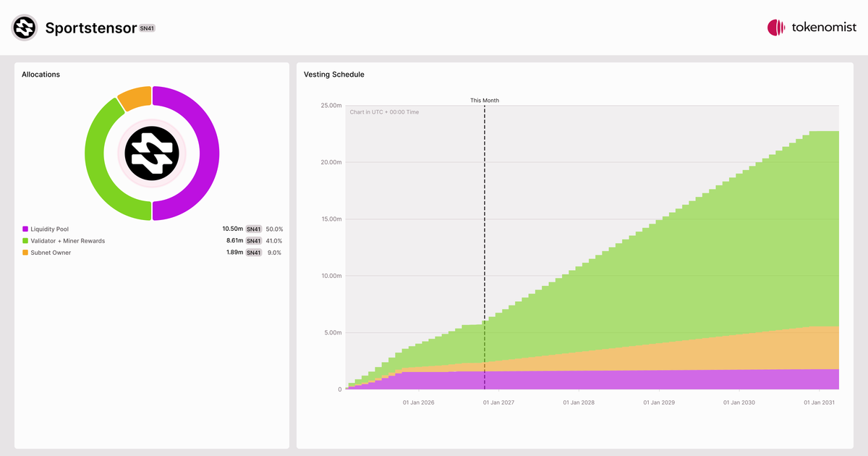Click the purple Liquidity Pool donut segment
The image size is (868, 456).
click(209, 153)
